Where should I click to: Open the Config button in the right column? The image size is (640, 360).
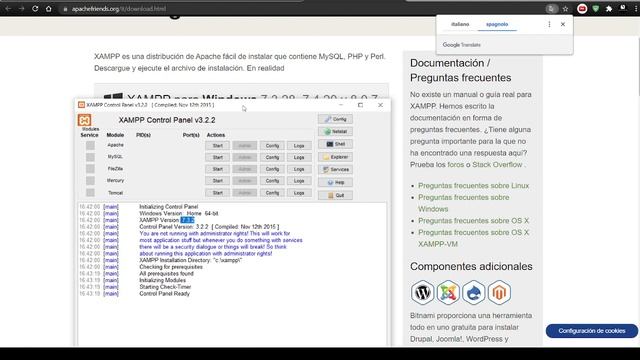(335, 119)
